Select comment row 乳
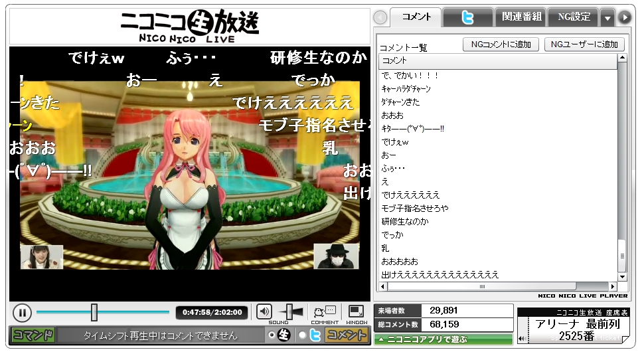Image resolution: width=644 pixels, height=352 pixels. [x=498, y=248]
